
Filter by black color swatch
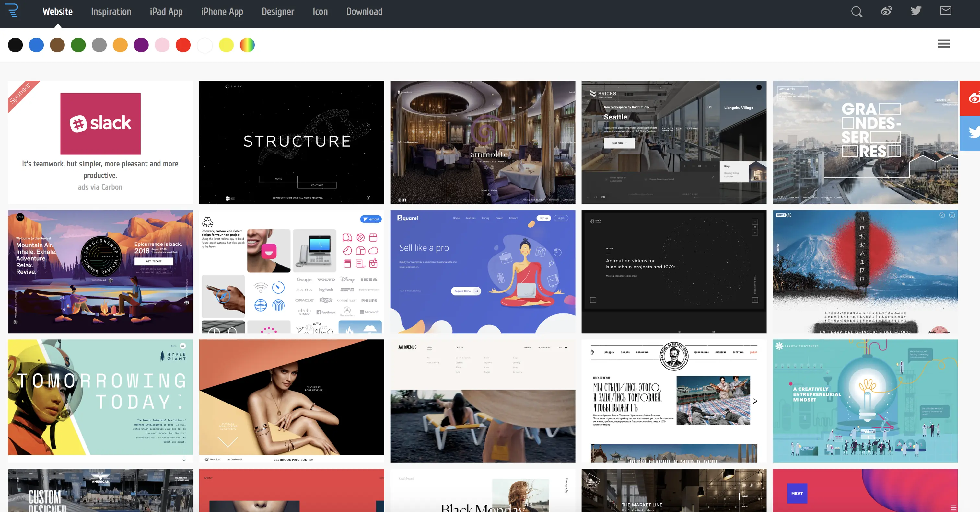15,45
